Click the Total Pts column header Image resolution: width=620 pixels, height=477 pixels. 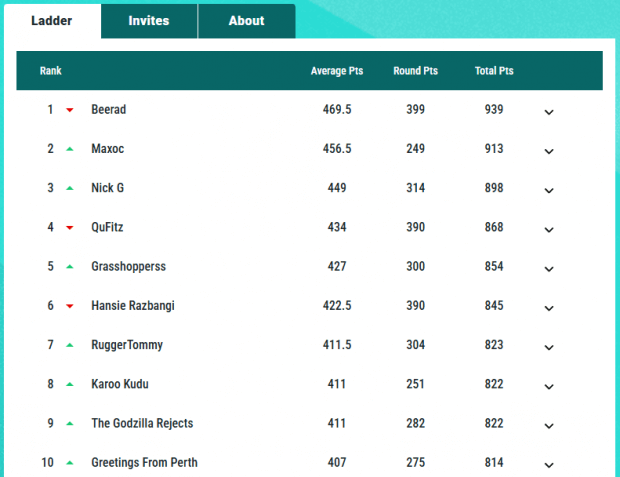(x=494, y=71)
